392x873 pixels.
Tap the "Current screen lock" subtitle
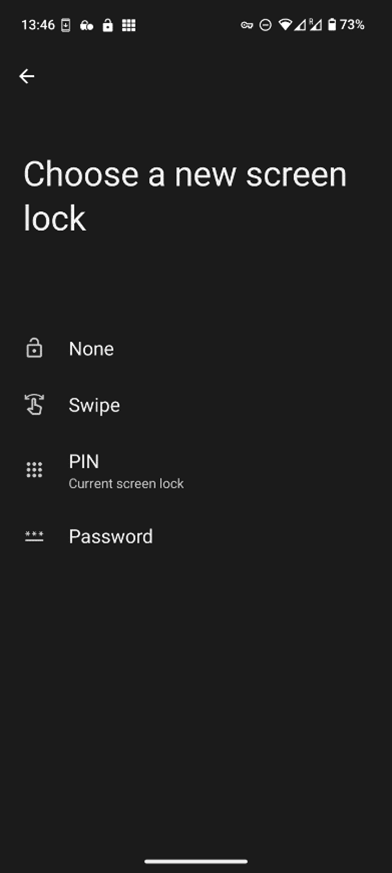tap(126, 483)
